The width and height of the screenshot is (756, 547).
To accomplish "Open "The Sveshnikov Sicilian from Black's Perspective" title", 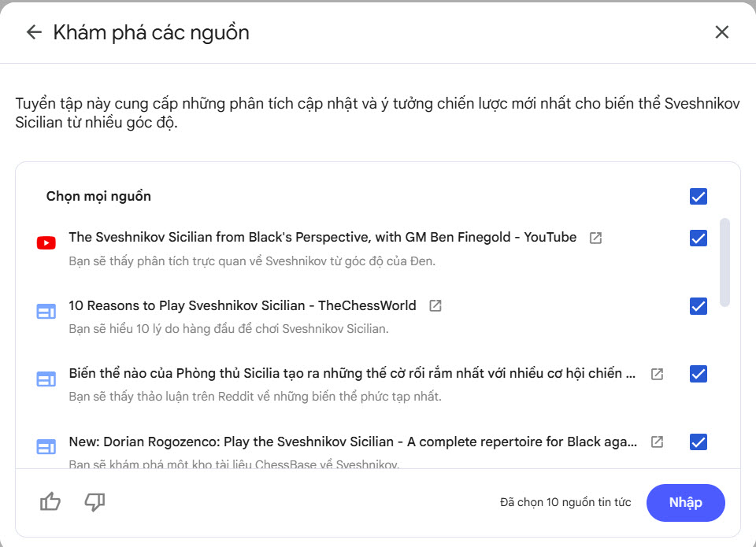I will click(x=322, y=237).
